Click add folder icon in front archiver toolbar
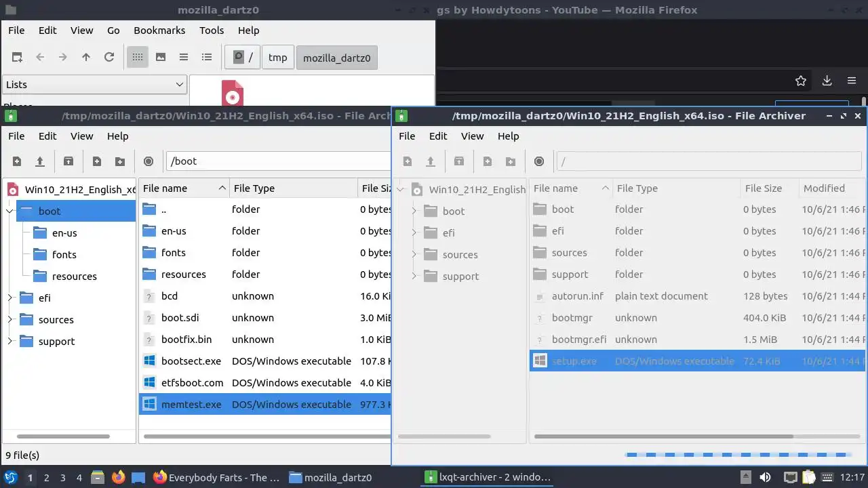 (x=511, y=161)
